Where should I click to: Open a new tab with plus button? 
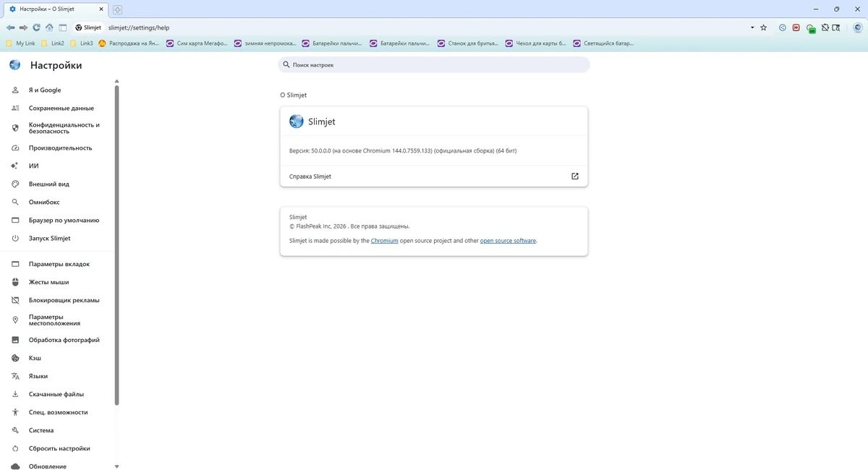click(x=117, y=9)
